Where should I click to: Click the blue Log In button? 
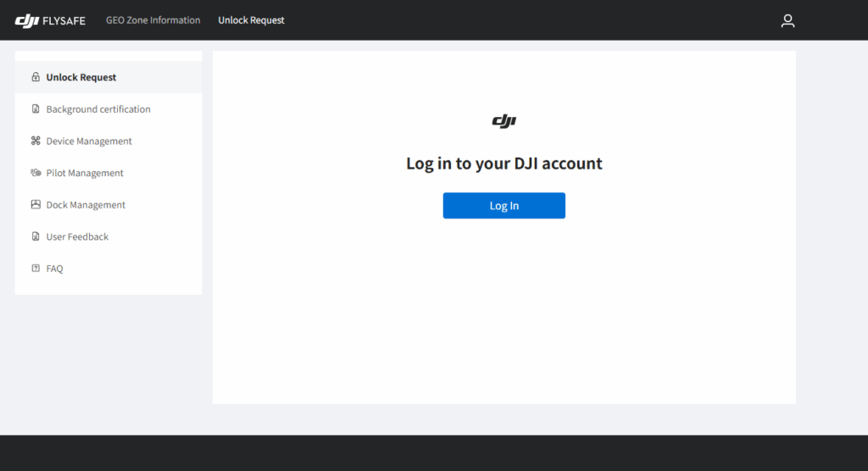pyautogui.click(x=504, y=205)
